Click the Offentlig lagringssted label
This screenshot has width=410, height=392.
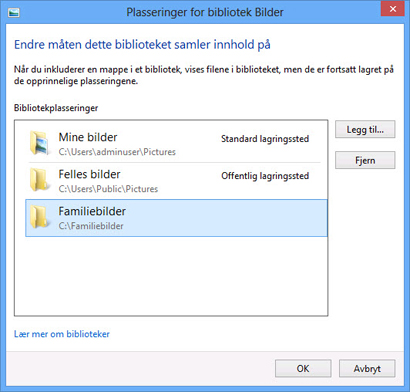265,176
